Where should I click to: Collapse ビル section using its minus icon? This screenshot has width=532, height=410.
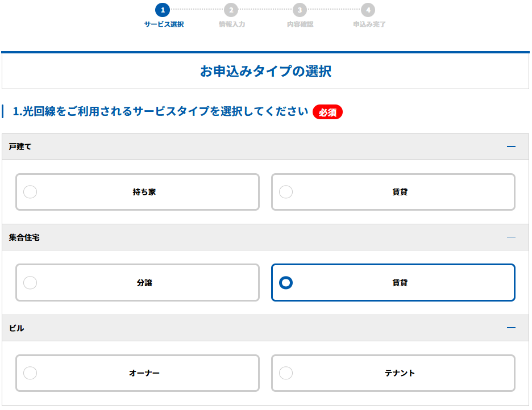click(x=511, y=328)
